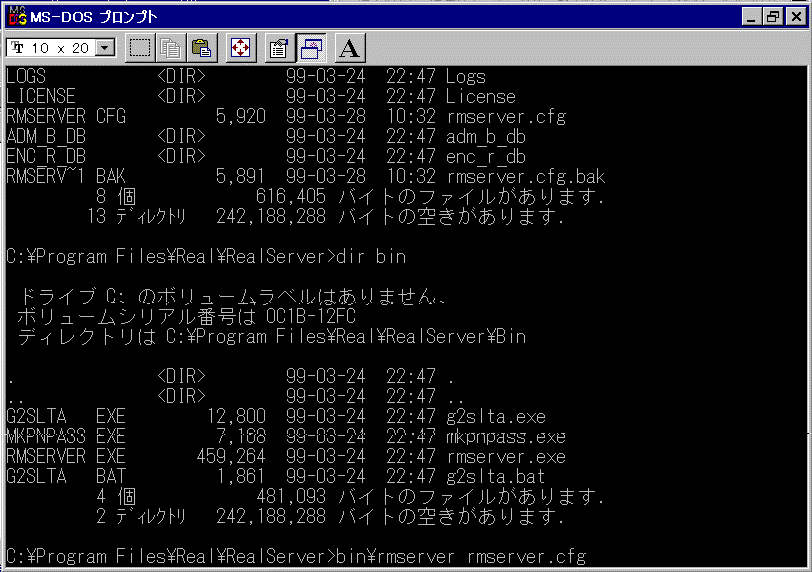Click the License directory long name
812x572 pixels.
pyautogui.click(x=481, y=97)
